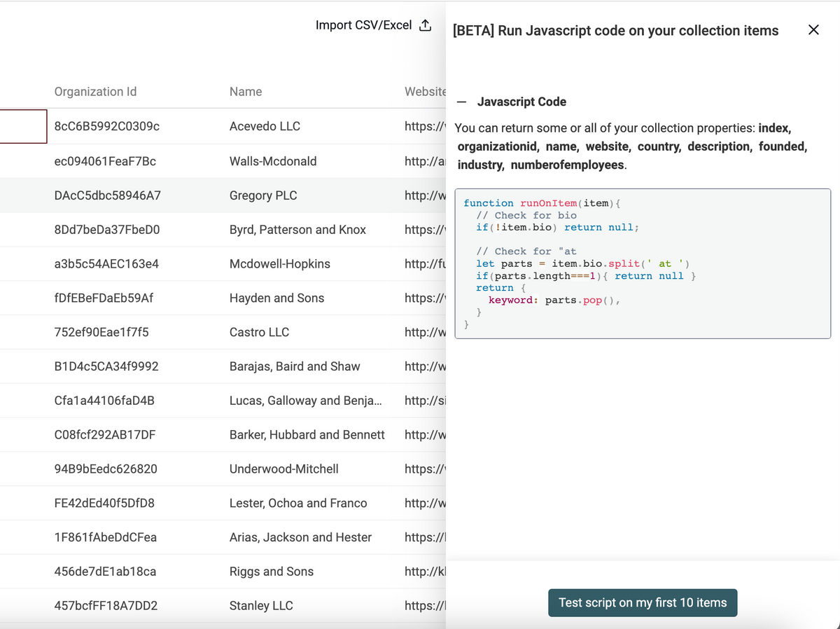840x629 pixels.
Task: Select the Organization Id column header
Action: (x=95, y=92)
